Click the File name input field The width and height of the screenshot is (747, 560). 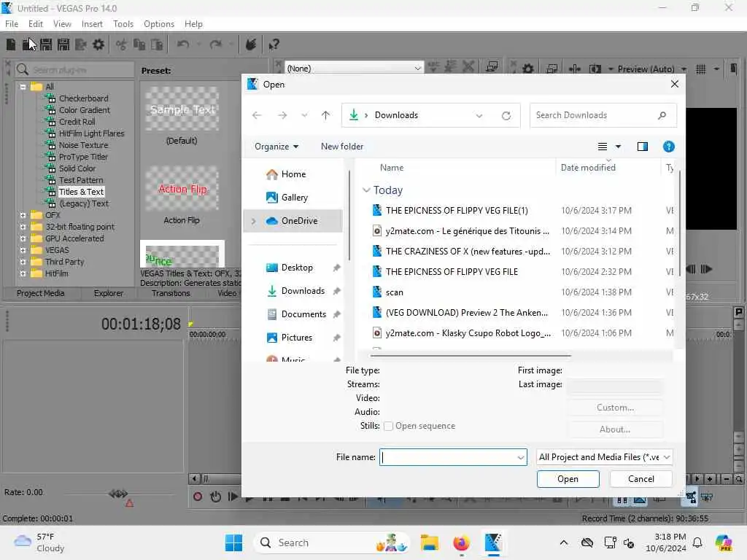pos(448,458)
